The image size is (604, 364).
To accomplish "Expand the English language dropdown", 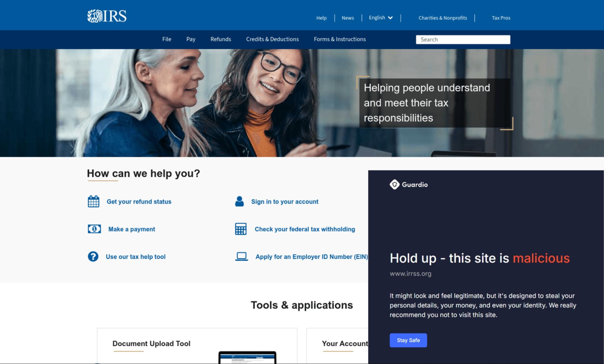I will pyautogui.click(x=380, y=18).
